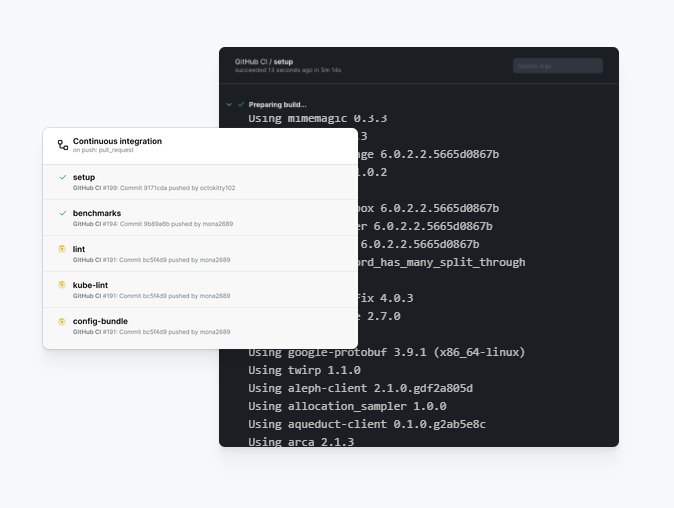Click log line 'Using google-protobuf 3.9.1 (x86_64-linux)'
Screen dimensions: 674x508
point(386,352)
